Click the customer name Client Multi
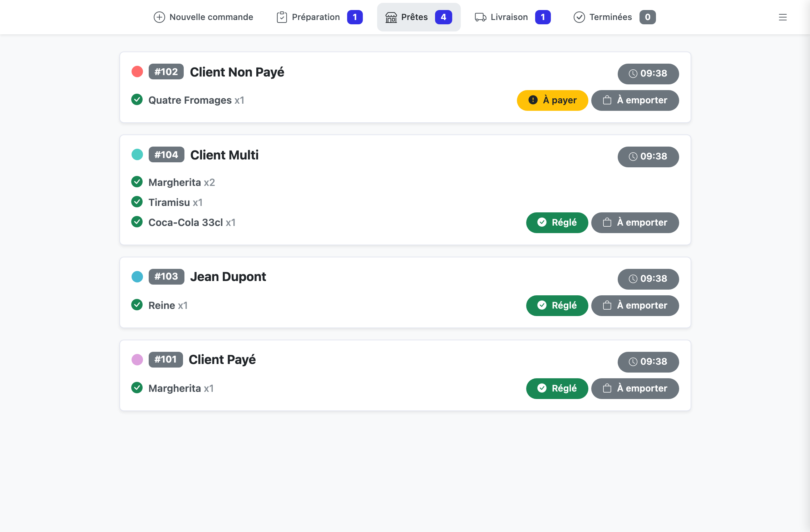The height and width of the screenshot is (532, 810). point(224,155)
